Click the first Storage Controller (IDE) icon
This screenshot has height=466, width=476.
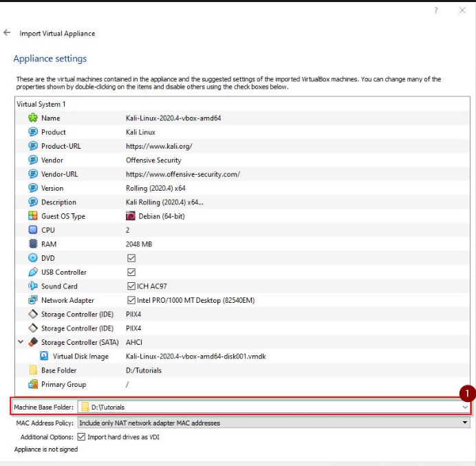pos(33,314)
